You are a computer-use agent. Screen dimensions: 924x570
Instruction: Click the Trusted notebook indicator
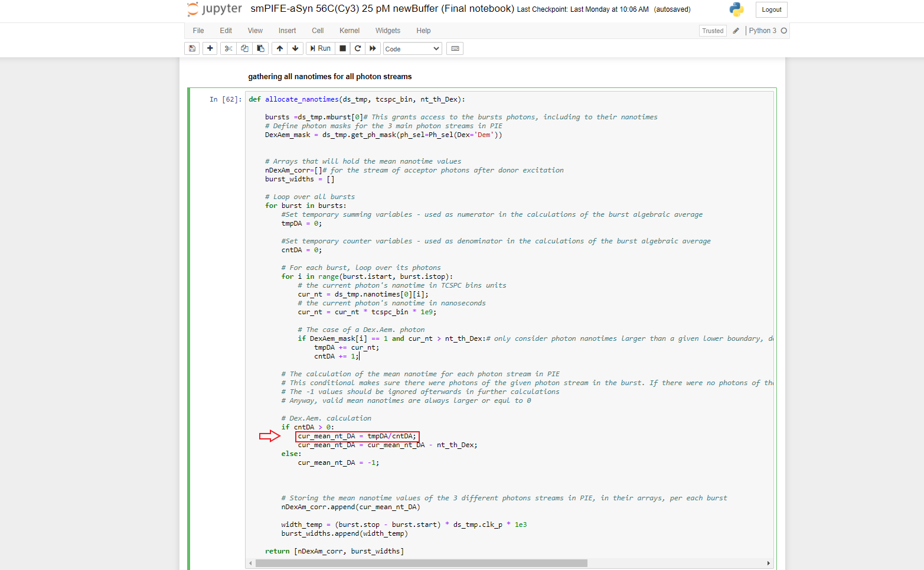713,31
